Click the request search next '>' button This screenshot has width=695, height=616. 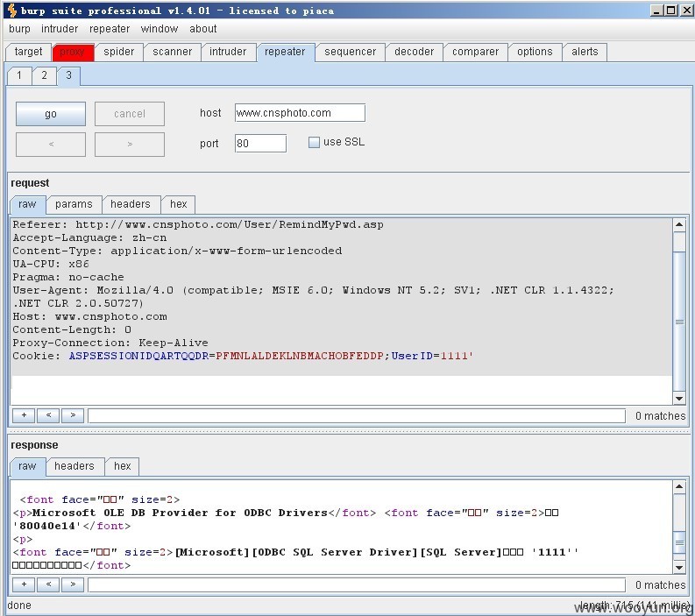(x=73, y=415)
